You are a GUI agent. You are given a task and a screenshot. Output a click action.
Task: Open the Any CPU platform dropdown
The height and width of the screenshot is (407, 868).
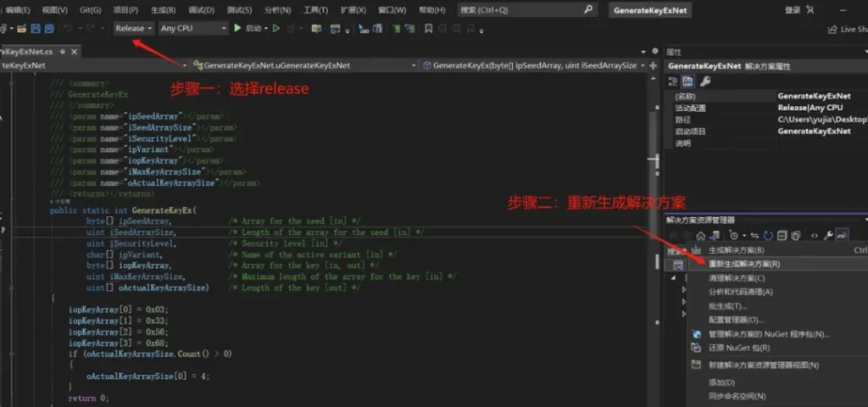pyautogui.click(x=193, y=28)
